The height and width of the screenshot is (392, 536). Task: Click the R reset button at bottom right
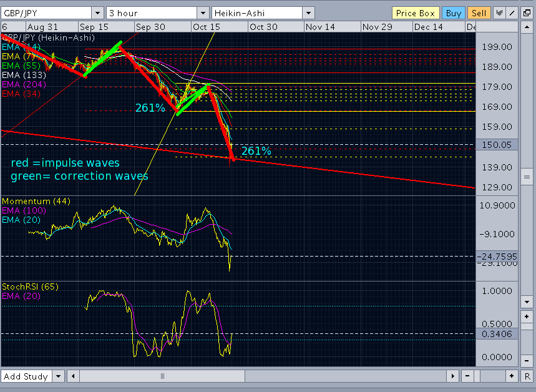click(x=527, y=376)
